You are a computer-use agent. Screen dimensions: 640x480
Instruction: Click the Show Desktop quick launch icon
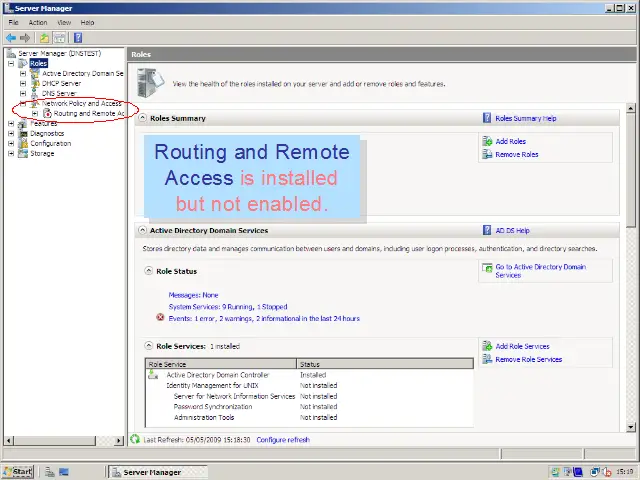[64, 472]
